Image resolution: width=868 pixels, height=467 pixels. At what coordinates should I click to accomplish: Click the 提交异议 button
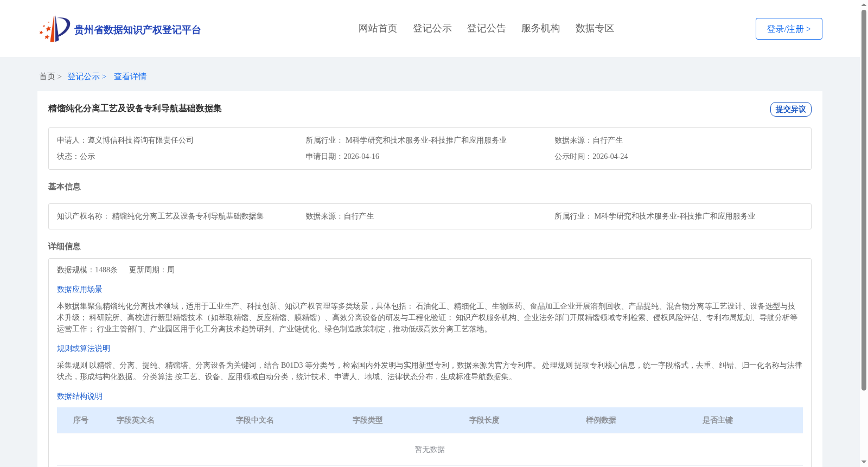pos(790,109)
